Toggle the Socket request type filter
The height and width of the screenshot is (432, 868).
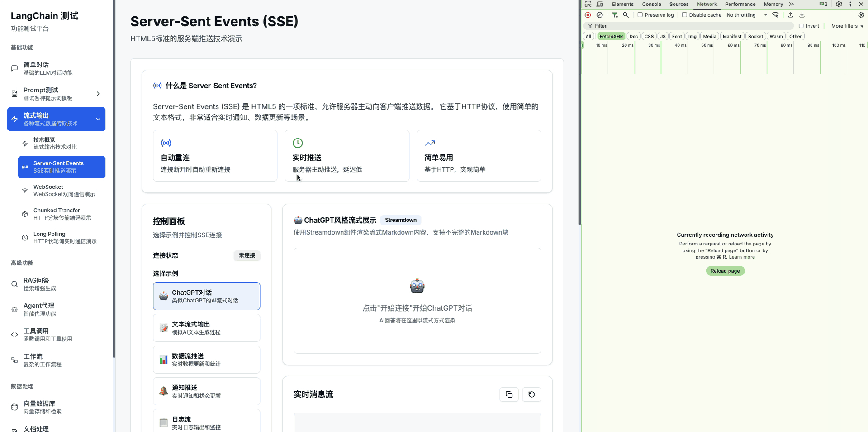tap(755, 36)
